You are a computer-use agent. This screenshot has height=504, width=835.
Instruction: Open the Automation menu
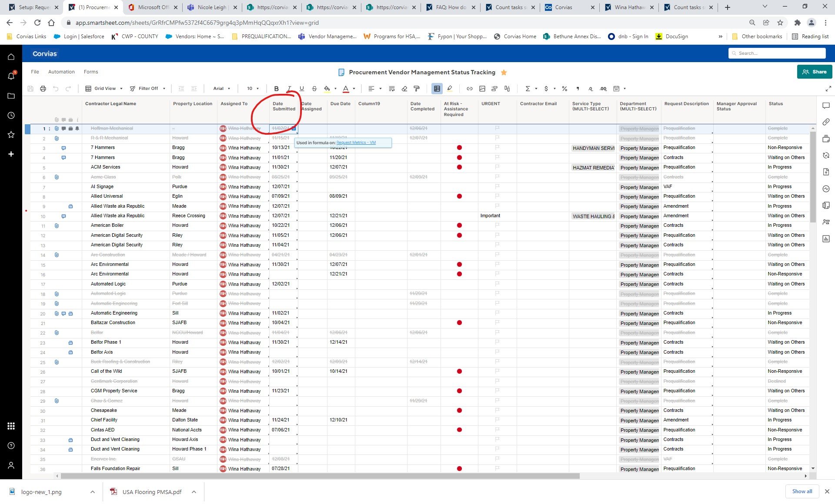pyautogui.click(x=61, y=72)
